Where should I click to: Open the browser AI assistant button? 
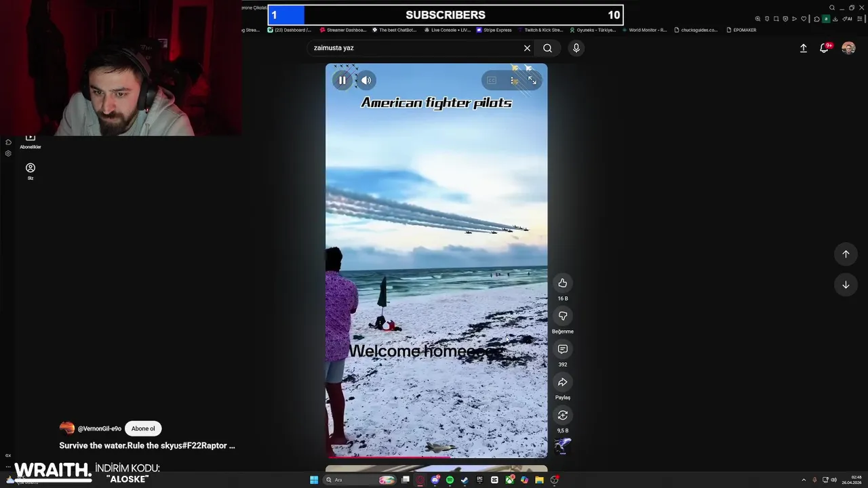click(x=847, y=18)
